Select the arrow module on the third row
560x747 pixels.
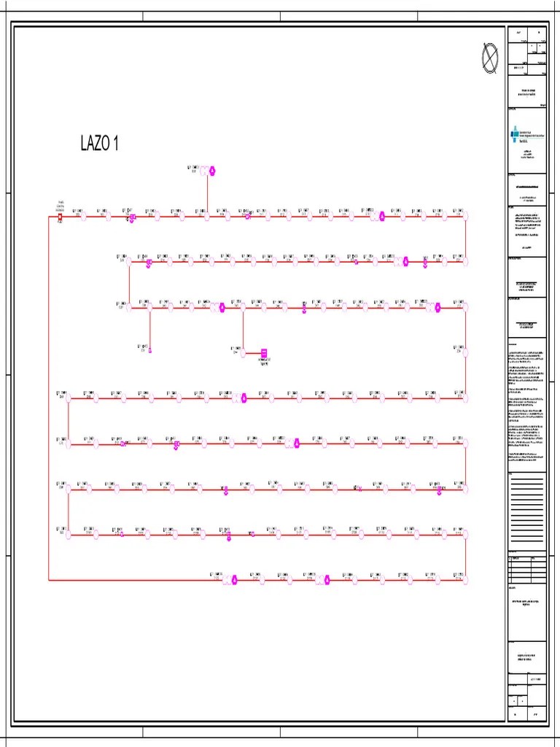click(x=304, y=309)
